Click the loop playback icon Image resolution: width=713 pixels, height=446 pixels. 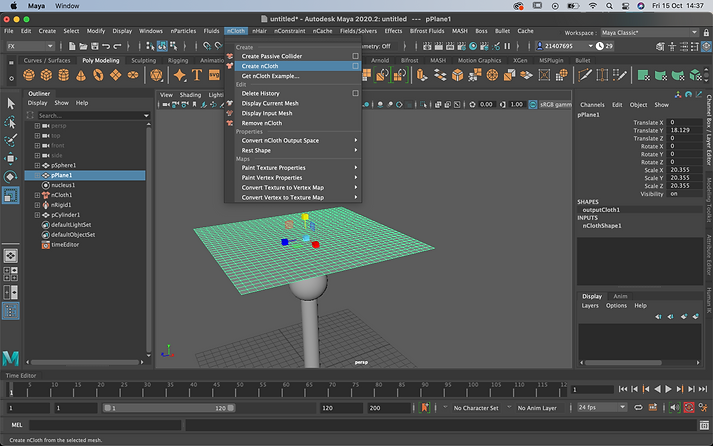coord(638,408)
